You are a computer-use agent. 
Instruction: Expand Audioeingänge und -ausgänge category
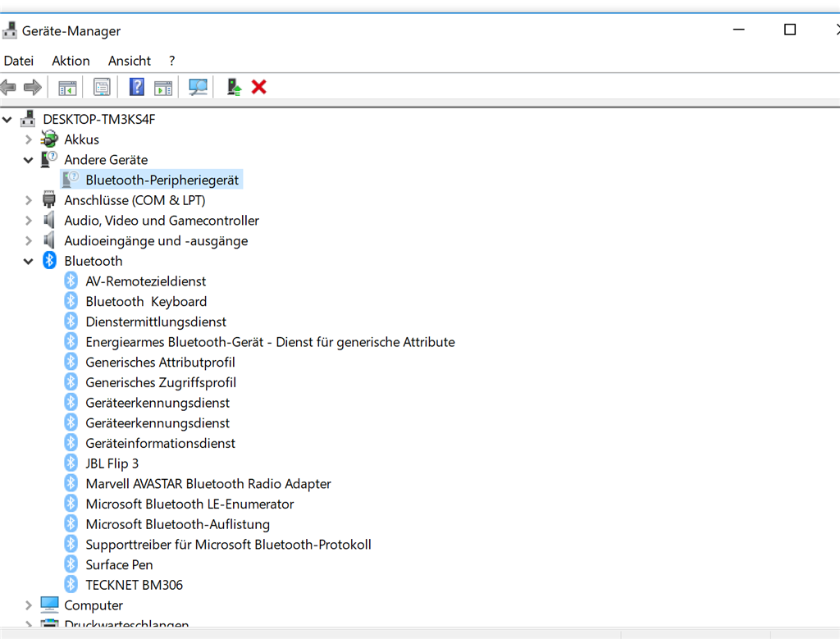coord(29,241)
